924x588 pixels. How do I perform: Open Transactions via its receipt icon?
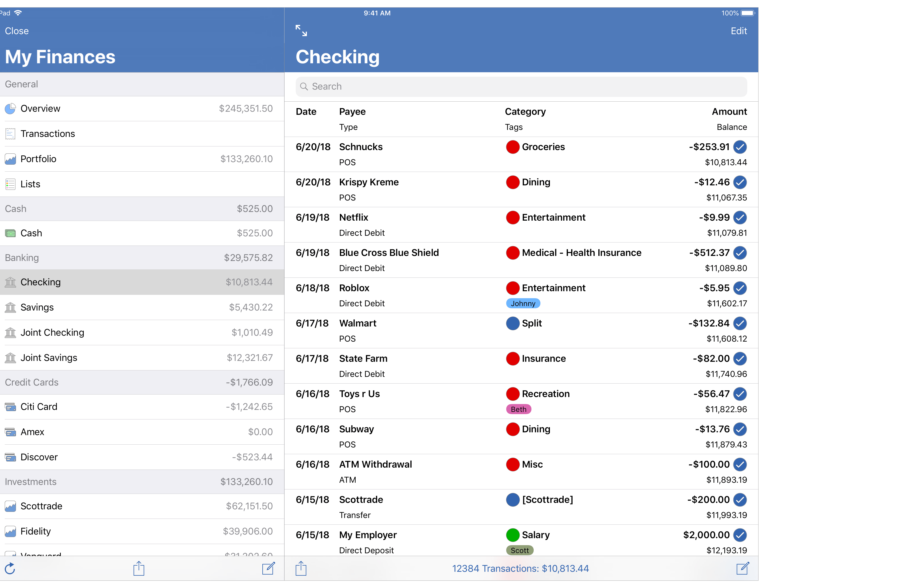tap(10, 134)
